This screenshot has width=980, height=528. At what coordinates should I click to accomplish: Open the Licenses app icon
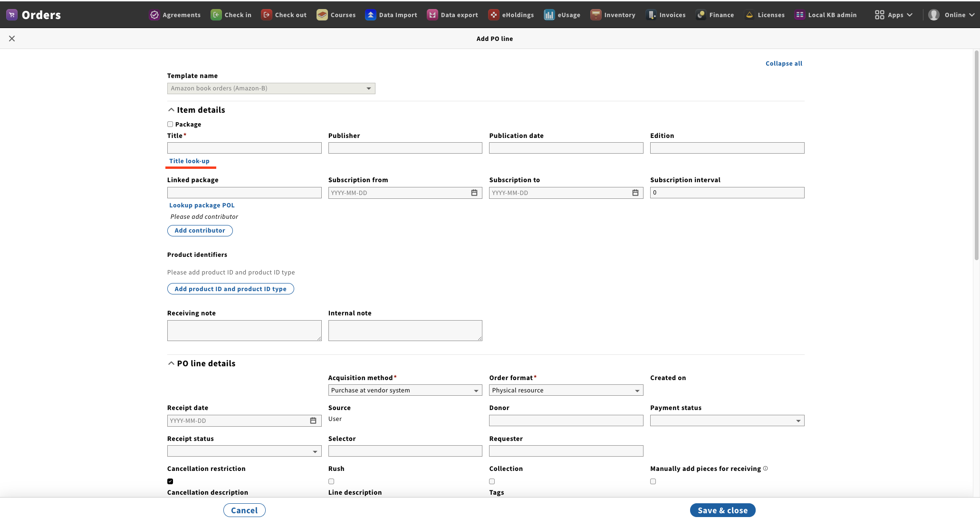click(x=749, y=15)
